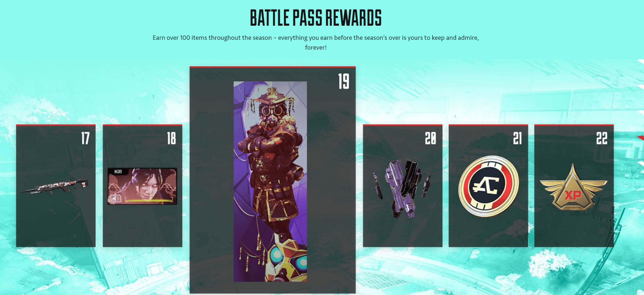Click the yellow audio bar in the quip thumbnail

pyautogui.click(x=148, y=200)
